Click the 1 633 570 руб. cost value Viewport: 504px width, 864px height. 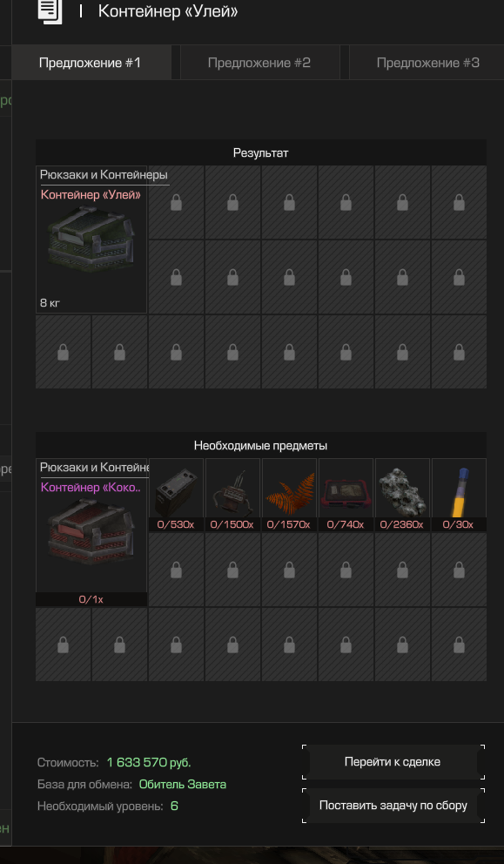pos(149,763)
